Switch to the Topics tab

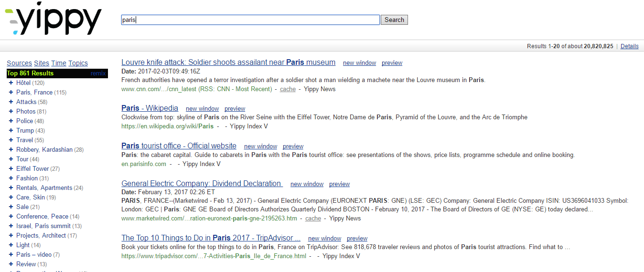78,63
